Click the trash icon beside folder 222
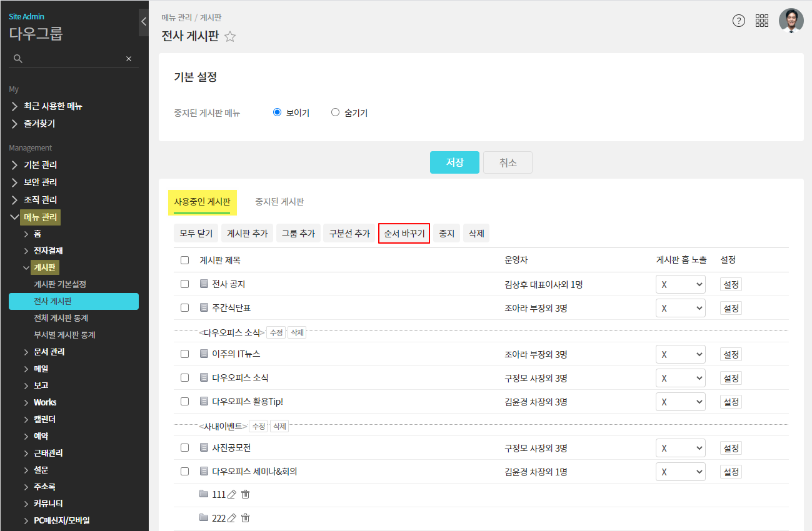The image size is (812, 531). pyautogui.click(x=246, y=519)
